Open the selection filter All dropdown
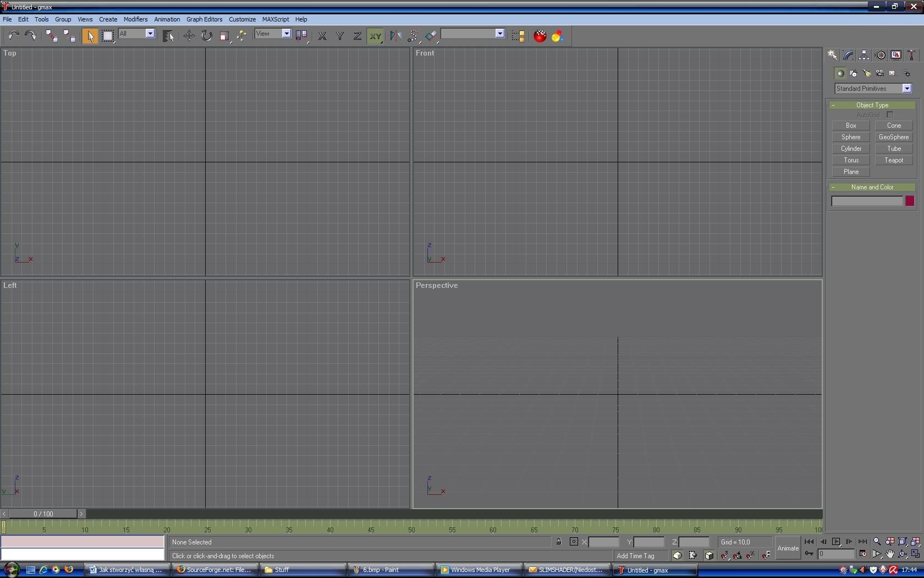Screen dimensions: 924x578 point(136,34)
